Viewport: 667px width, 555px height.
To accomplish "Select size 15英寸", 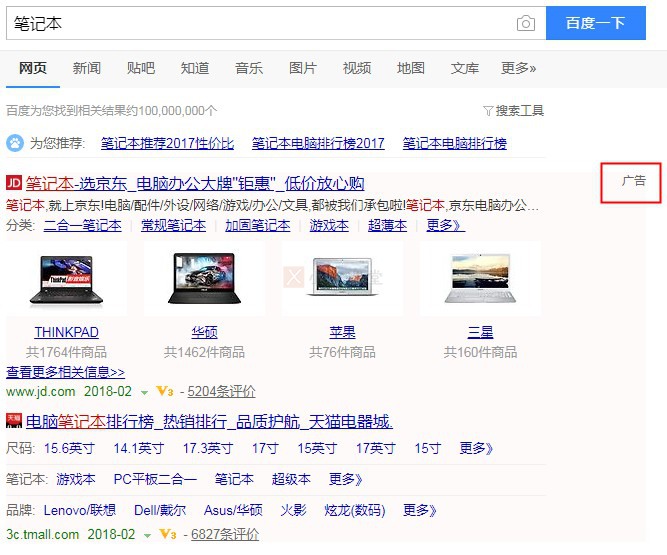I will [x=317, y=448].
